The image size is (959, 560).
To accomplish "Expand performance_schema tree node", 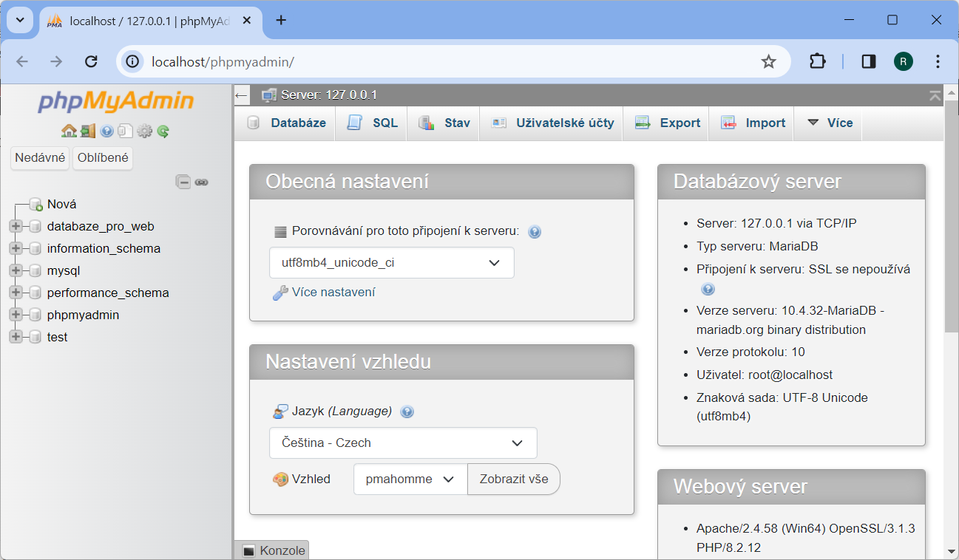I will [x=16, y=293].
